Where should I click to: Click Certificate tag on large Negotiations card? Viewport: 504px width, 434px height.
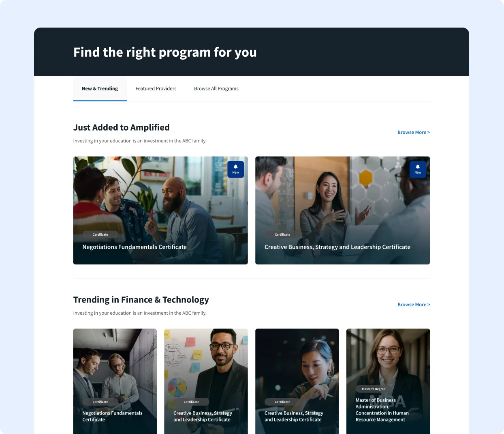pos(100,234)
